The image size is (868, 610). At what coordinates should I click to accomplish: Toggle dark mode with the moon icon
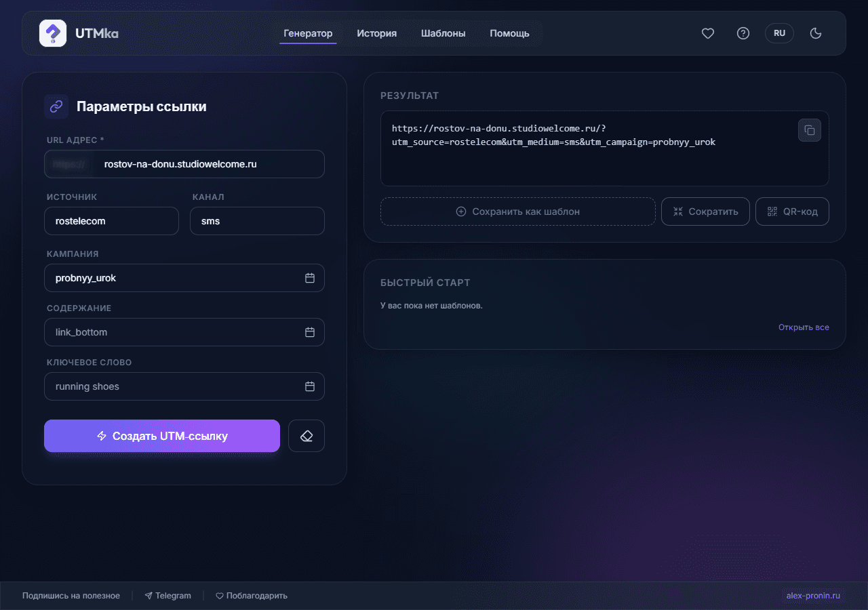coord(816,33)
